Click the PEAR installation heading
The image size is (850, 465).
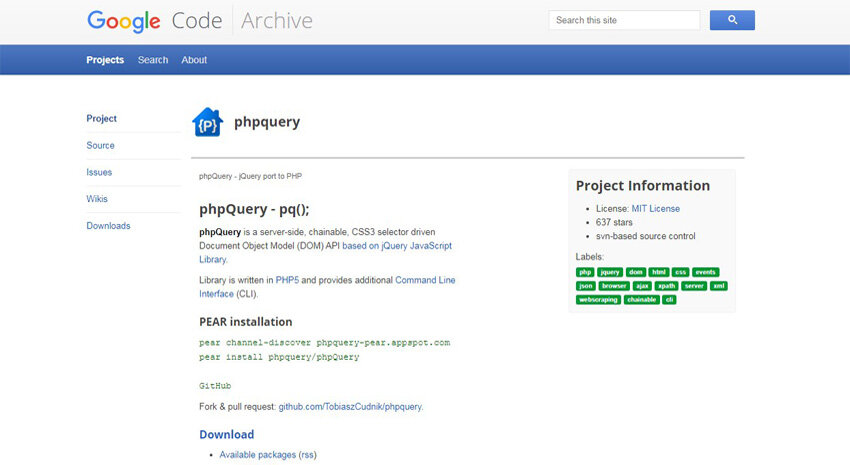pyautogui.click(x=246, y=322)
